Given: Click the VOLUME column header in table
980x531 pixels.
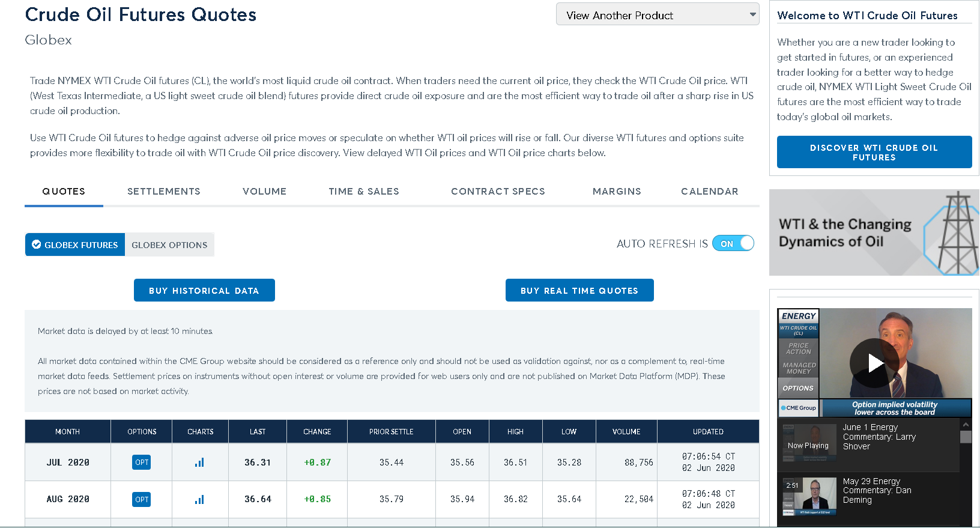Looking at the screenshot, I should [x=626, y=431].
